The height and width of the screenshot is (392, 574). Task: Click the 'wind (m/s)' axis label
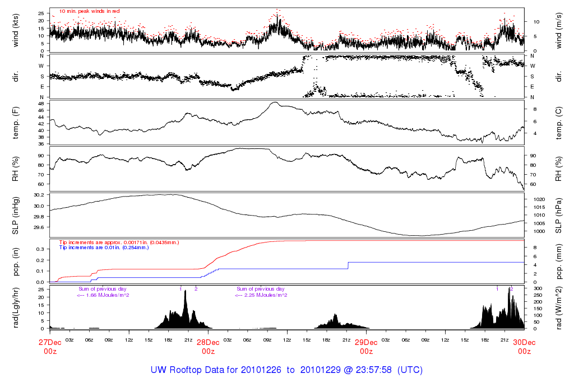coord(559,30)
